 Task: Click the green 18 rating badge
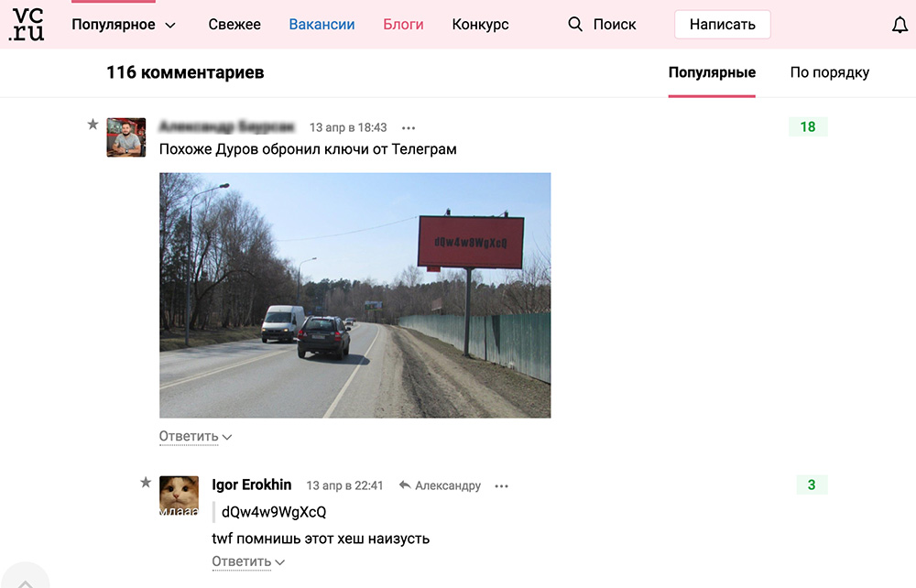click(x=808, y=126)
